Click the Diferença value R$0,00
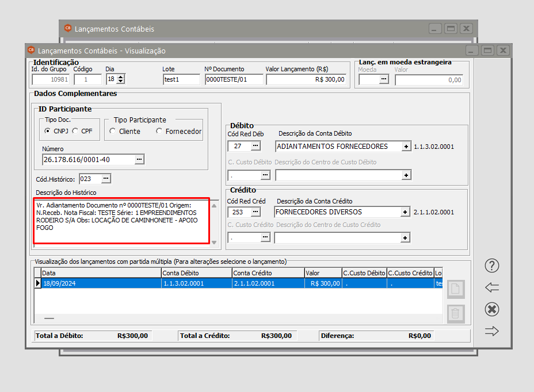This screenshot has height=392, width=534. pyautogui.click(x=419, y=336)
